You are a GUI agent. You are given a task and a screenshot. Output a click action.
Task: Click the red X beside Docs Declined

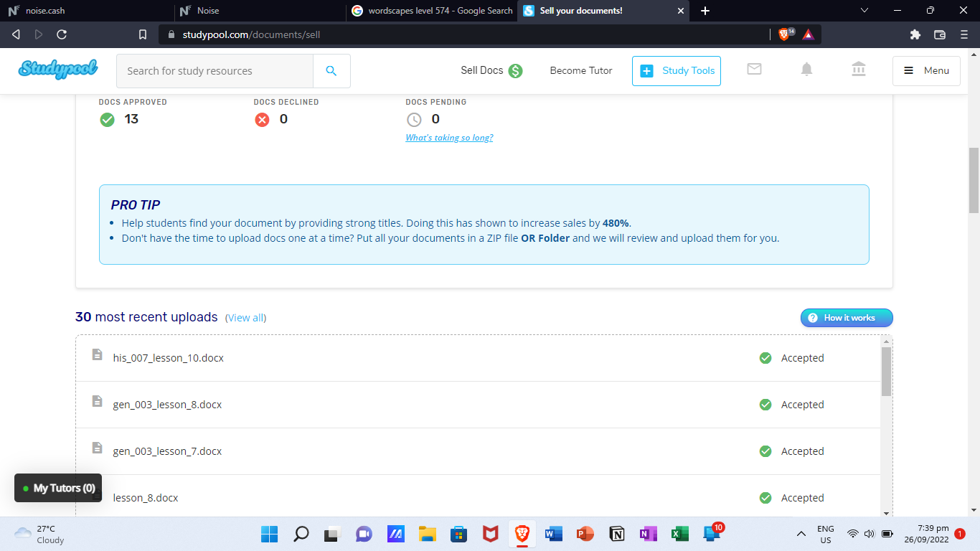point(263,120)
